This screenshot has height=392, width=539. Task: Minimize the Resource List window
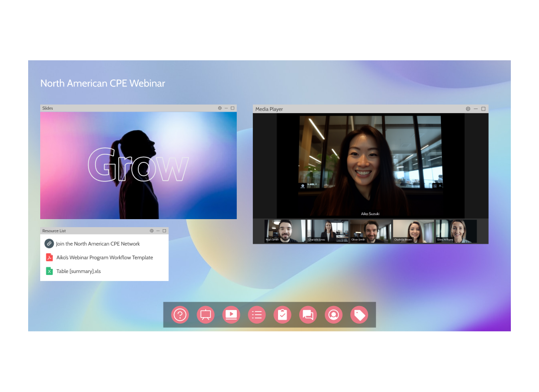point(158,231)
